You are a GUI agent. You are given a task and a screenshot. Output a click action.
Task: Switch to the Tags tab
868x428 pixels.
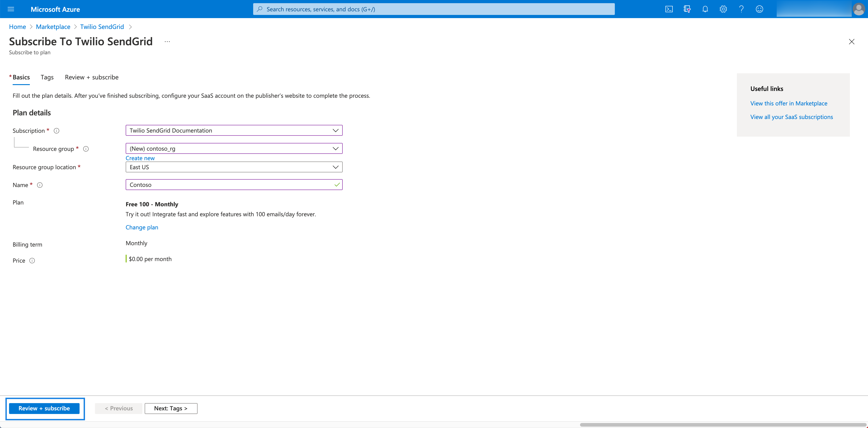pos(47,77)
